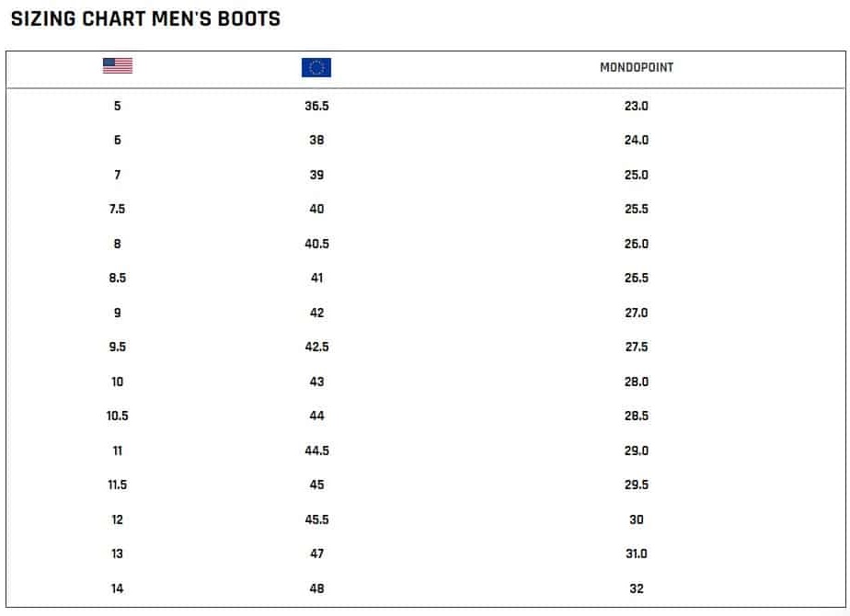This screenshot has width=850, height=616.
Task: Click the US flag icon
Action: point(118,65)
